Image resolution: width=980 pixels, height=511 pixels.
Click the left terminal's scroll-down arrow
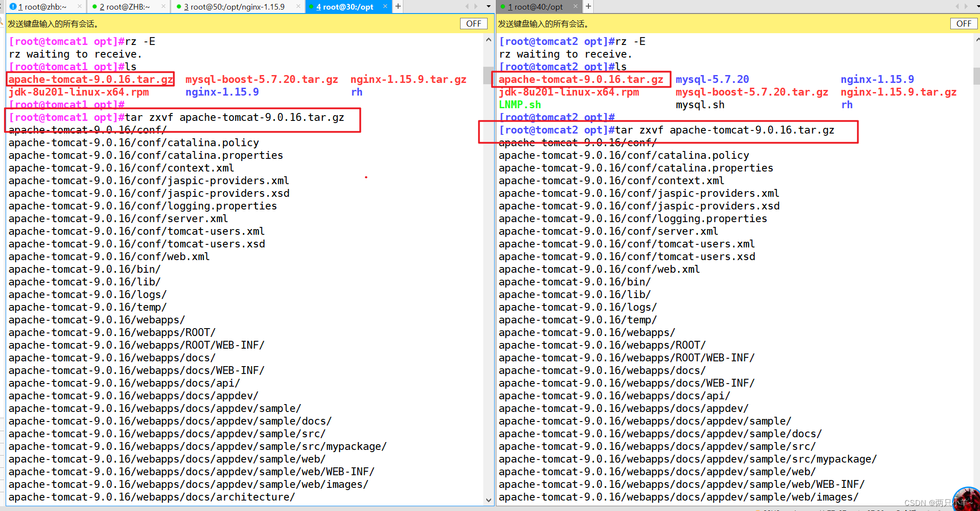point(488,500)
